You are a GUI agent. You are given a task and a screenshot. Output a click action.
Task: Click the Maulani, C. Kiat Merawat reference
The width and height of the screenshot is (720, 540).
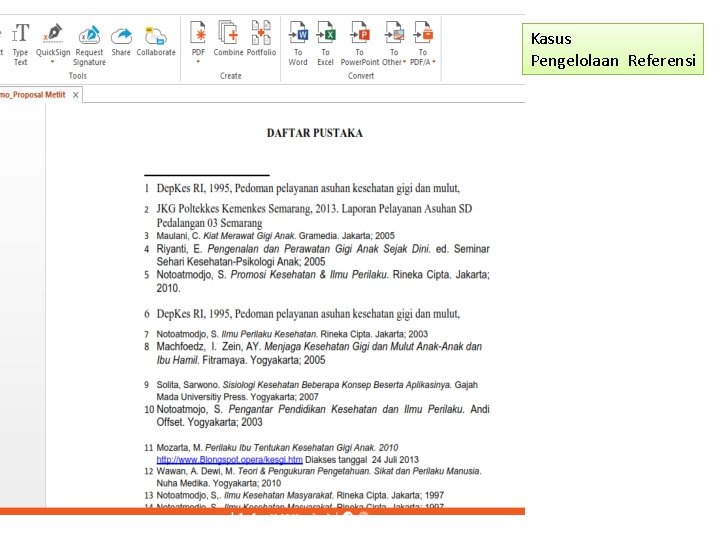270,236
